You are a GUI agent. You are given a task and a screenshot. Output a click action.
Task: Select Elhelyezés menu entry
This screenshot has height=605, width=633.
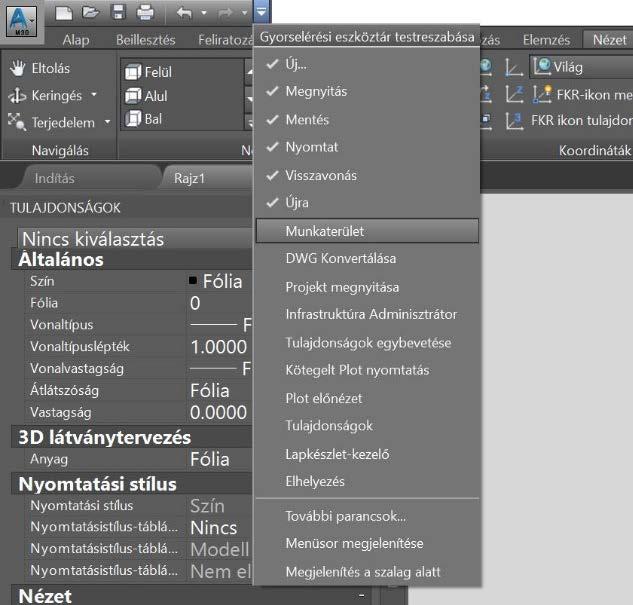(367, 481)
